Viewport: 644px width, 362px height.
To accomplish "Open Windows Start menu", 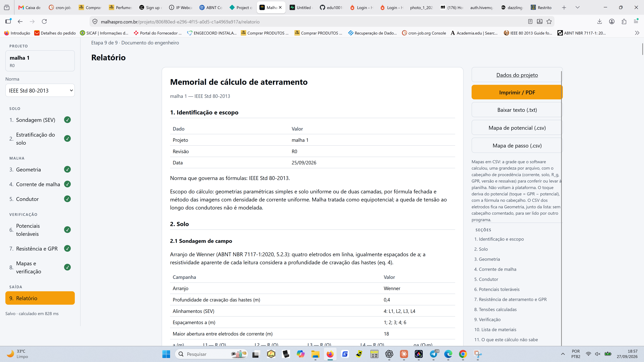I will [166, 354].
